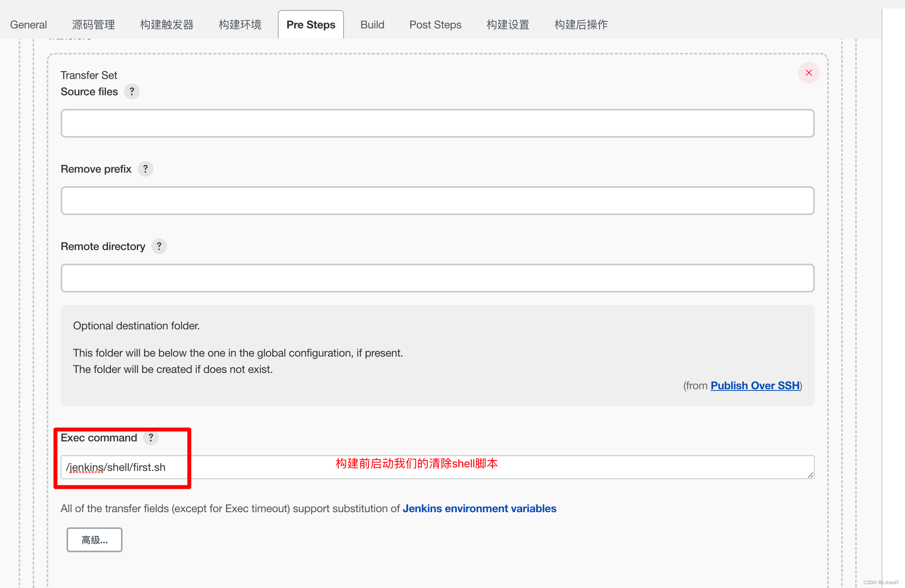The height and width of the screenshot is (588, 905).
Task: Click the 'Transfer Set' heading text
Action: pyautogui.click(x=89, y=75)
